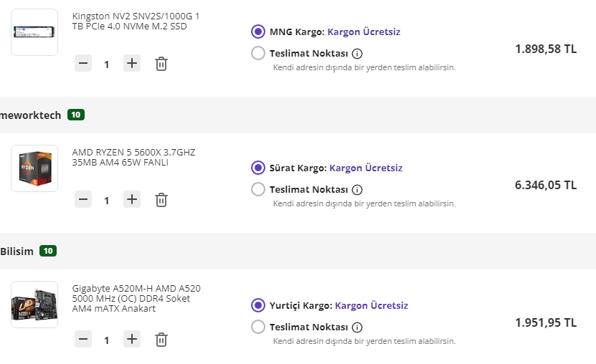Increase Kingston SSD quantity with plus
The height and width of the screenshot is (364, 596).
click(132, 64)
